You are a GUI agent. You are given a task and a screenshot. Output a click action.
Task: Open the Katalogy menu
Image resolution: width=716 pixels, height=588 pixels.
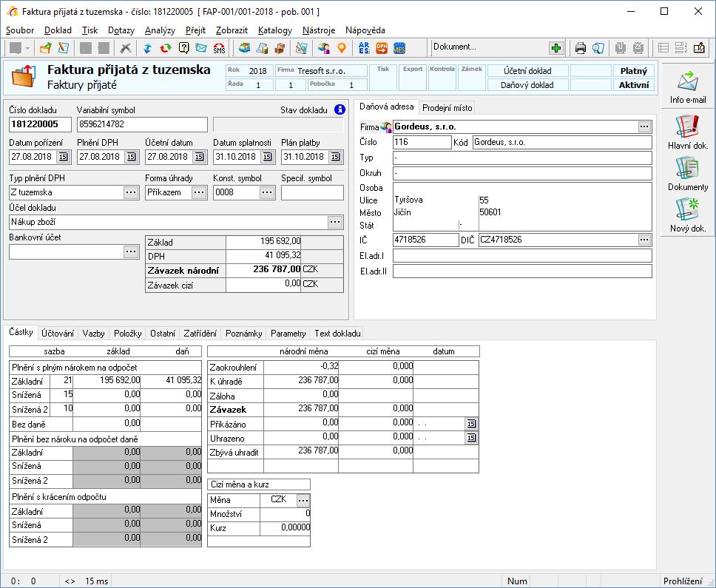click(275, 30)
